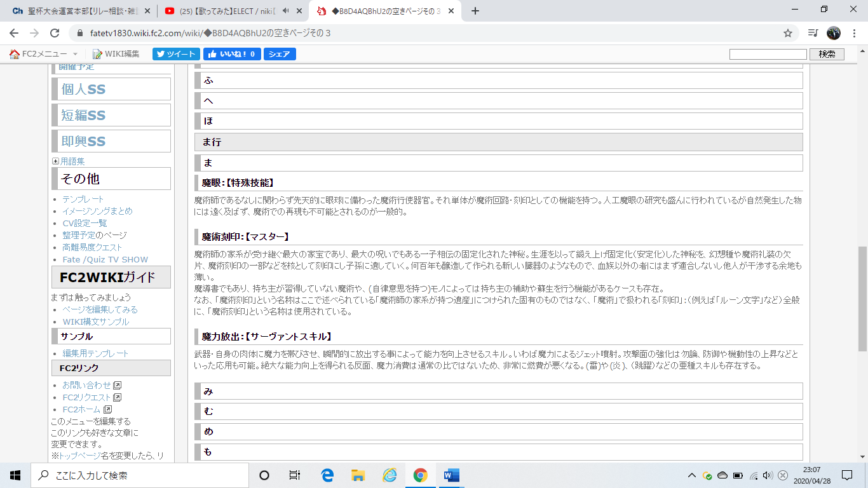The image size is (868, 488).
Task: Open Microsoft Word from the taskbar
Action: 451,475
